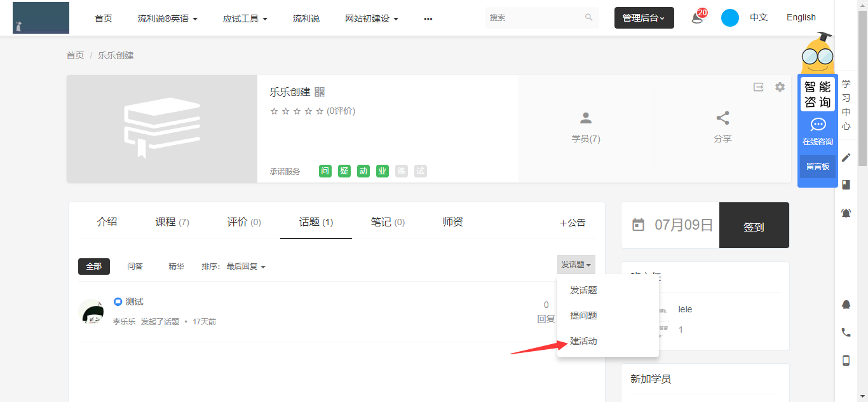Expand the 管理后台 dropdown
This screenshot has height=402, width=868.
click(644, 18)
